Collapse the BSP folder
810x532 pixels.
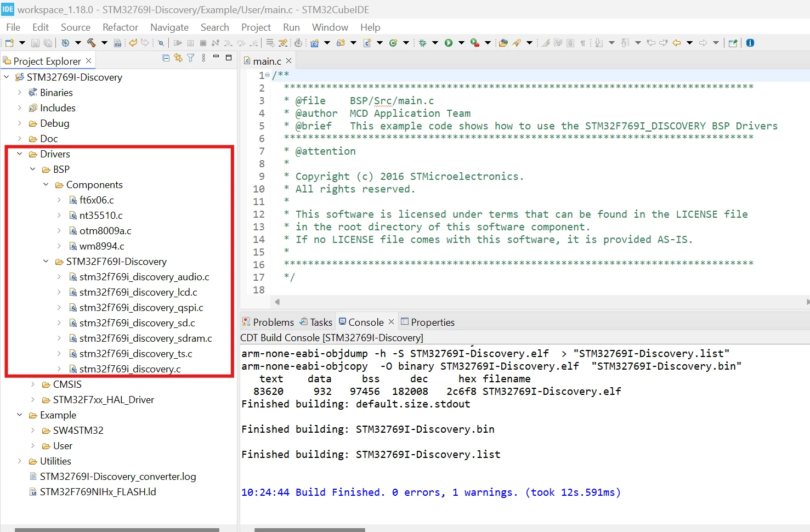click(x=33, y=169)
